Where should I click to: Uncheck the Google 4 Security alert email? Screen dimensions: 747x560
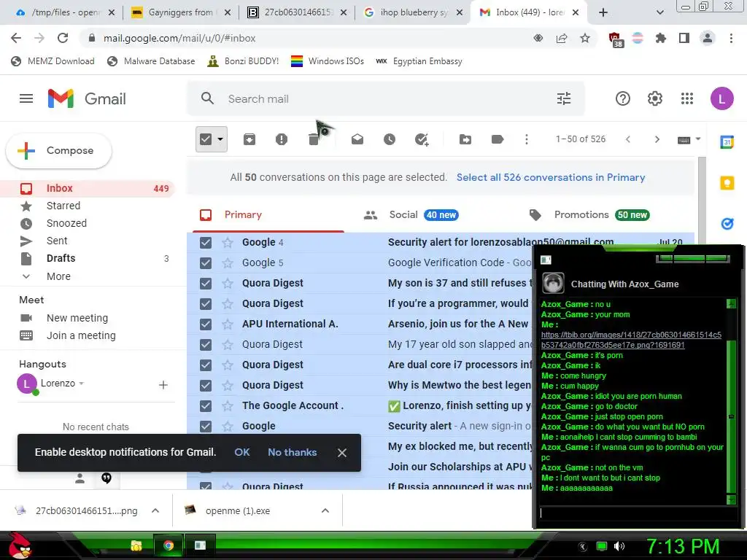pos(206,242)
